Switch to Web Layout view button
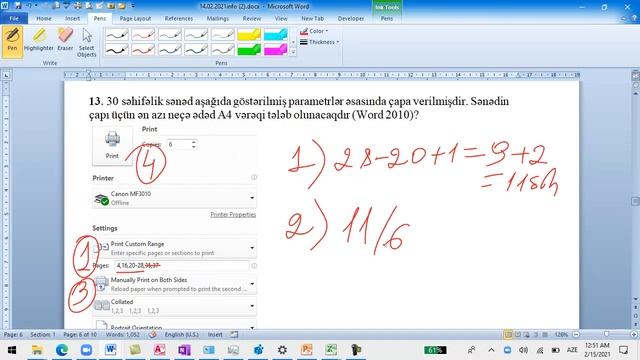Viewport: 640px width, 360px height. coord(527,335)
